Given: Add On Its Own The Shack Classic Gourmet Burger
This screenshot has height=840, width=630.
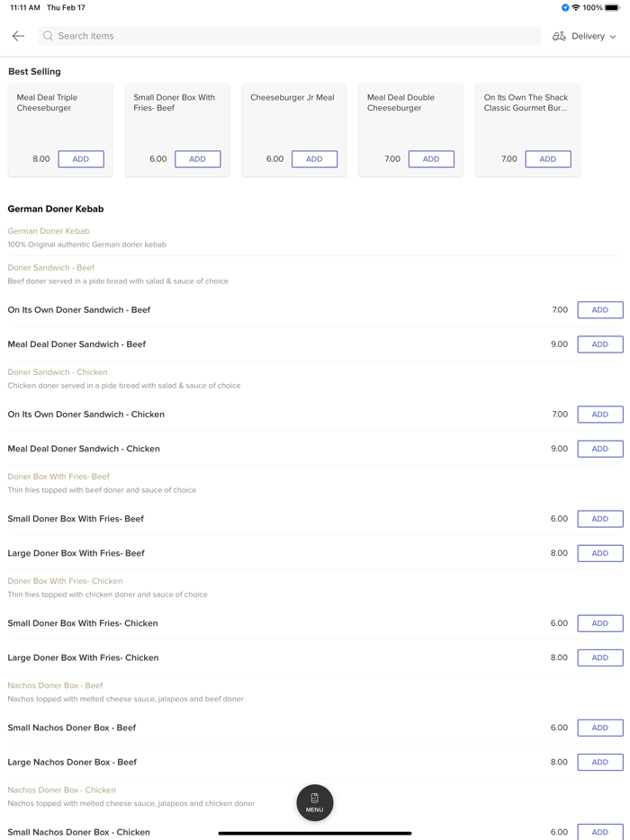Looking at the screenshot, I should 548,159.
